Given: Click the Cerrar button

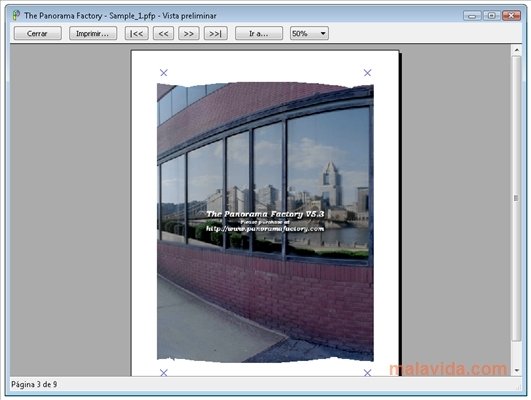Looking at the screenshot, I should [x=38, y=34].
